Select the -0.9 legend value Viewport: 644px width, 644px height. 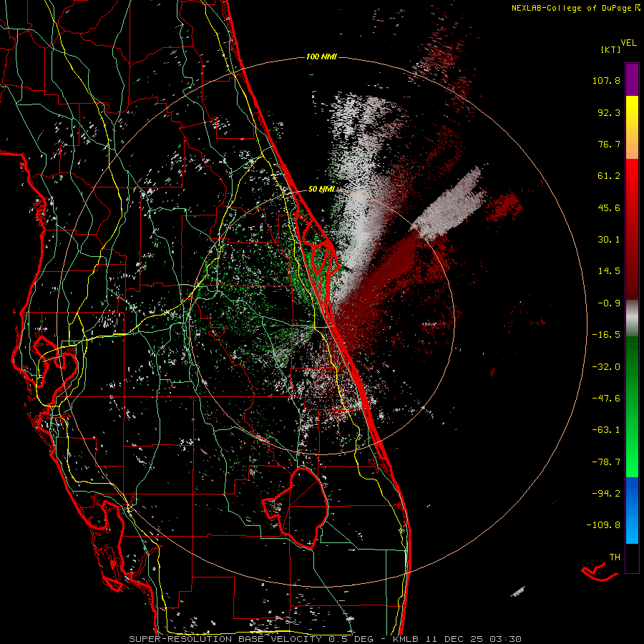click(x=609, y=303)
